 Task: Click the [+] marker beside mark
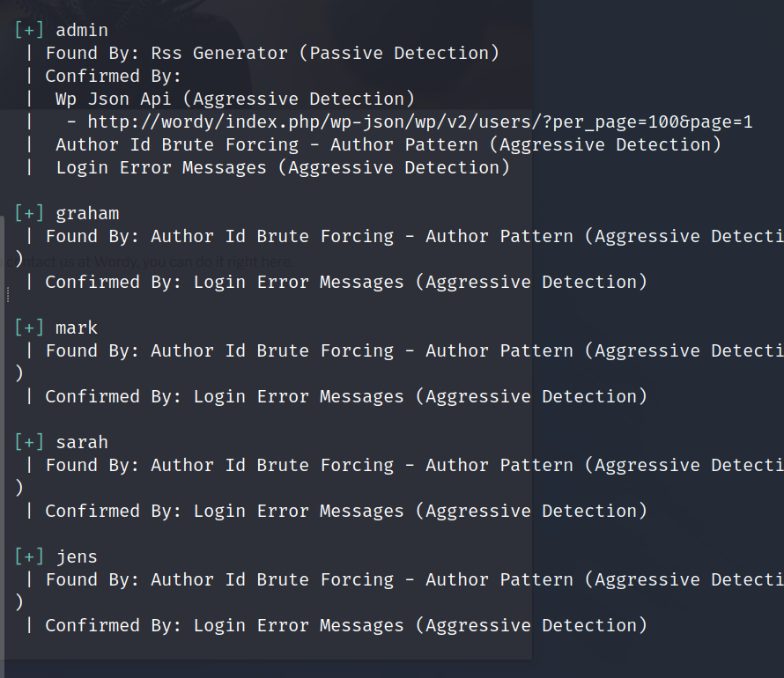pyautogui.click(x=29, y=328)
